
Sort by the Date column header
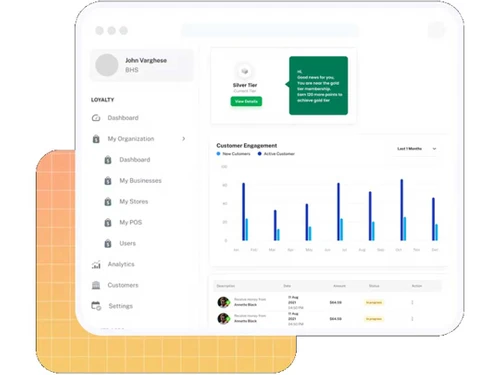click(x=287, y=286)
